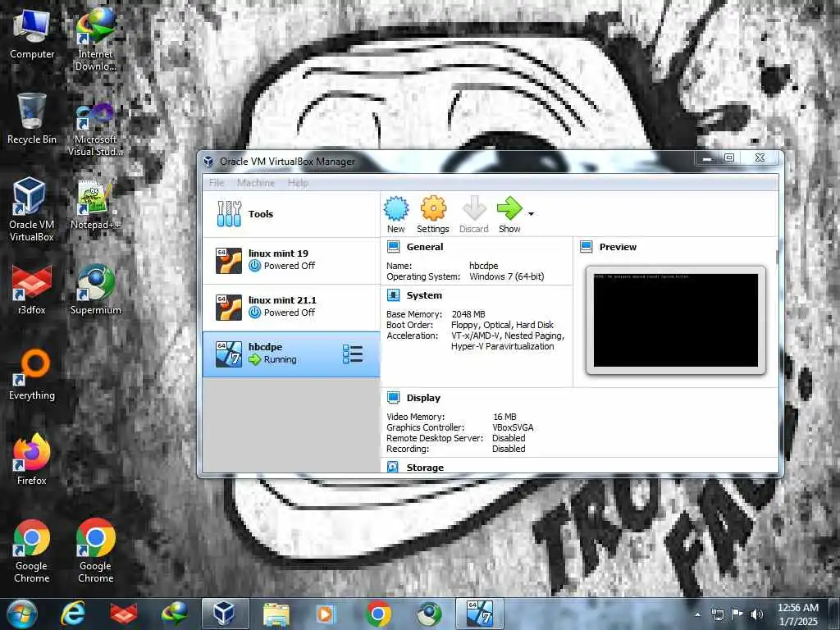
Task: Select the hbcdpe running machine
Action: pyautogui.click(x=291, y=354)
